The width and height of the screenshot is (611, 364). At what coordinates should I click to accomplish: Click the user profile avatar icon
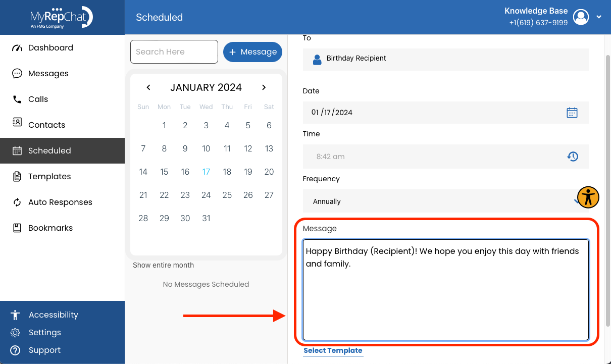[581, 17]
